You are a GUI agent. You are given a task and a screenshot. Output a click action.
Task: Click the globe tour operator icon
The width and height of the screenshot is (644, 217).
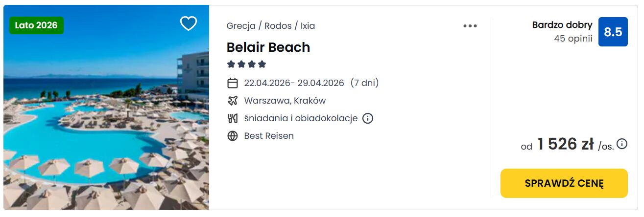(233, 136)
